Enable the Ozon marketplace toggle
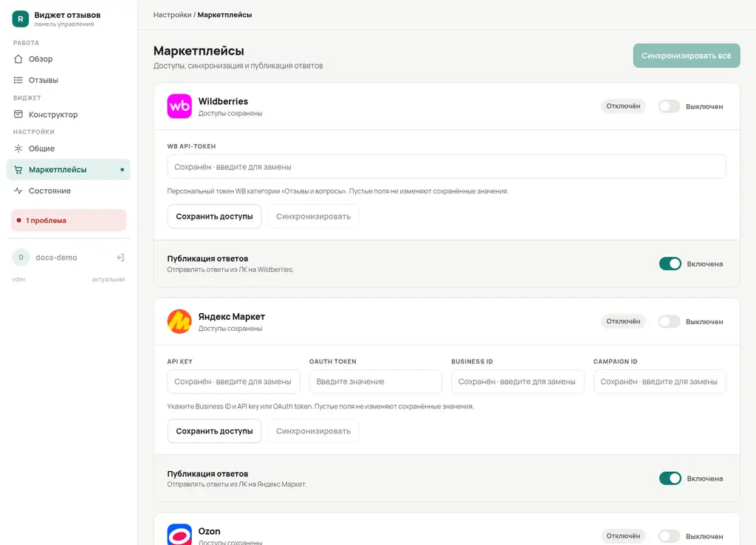The width and height of the screenshot is (756, 545). (669, 536)
